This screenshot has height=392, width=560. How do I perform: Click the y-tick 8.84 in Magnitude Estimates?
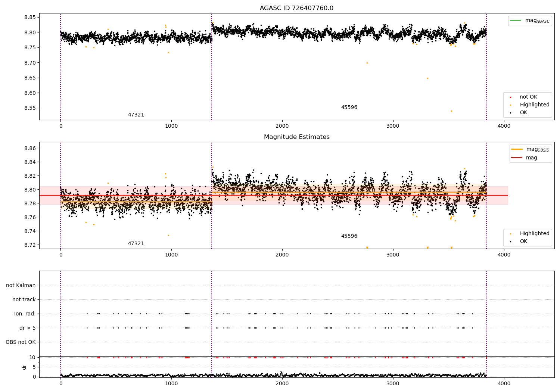pyautogui.click(x=30, y=162)
